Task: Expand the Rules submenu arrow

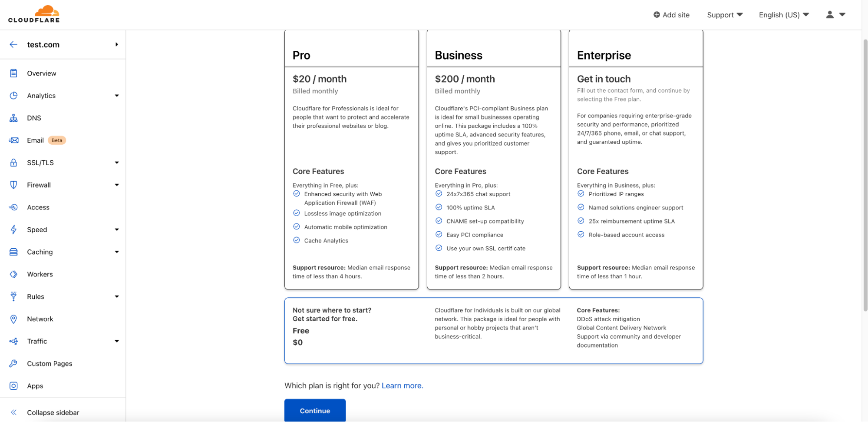Action: click(117, 296)
